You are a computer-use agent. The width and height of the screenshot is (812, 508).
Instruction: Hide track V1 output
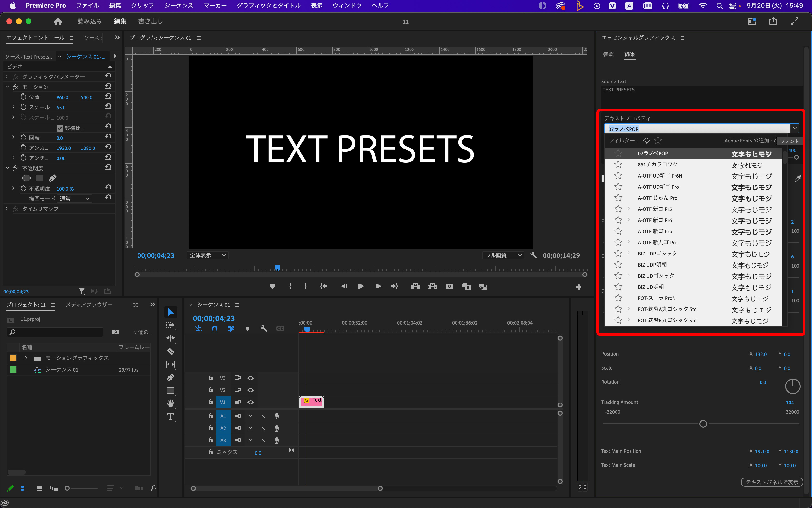coord(250,402)
